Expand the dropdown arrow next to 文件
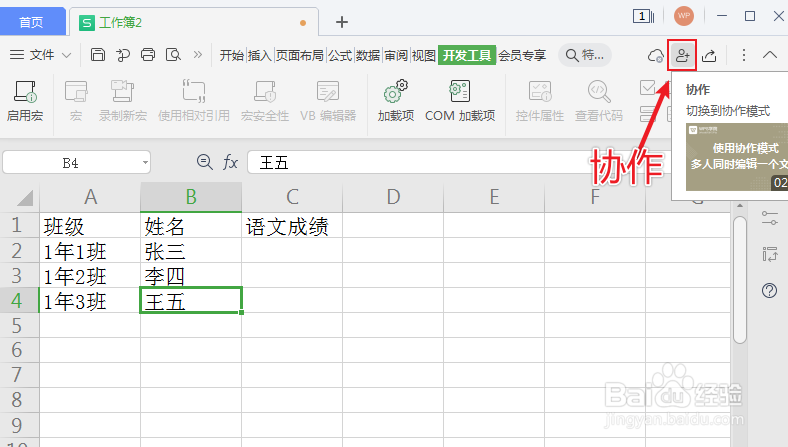 point(66,55)
